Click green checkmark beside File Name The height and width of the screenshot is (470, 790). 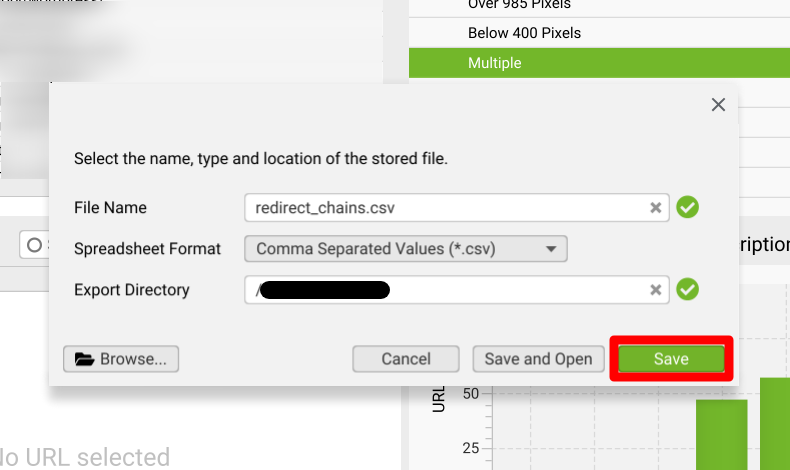click(687, 208)
